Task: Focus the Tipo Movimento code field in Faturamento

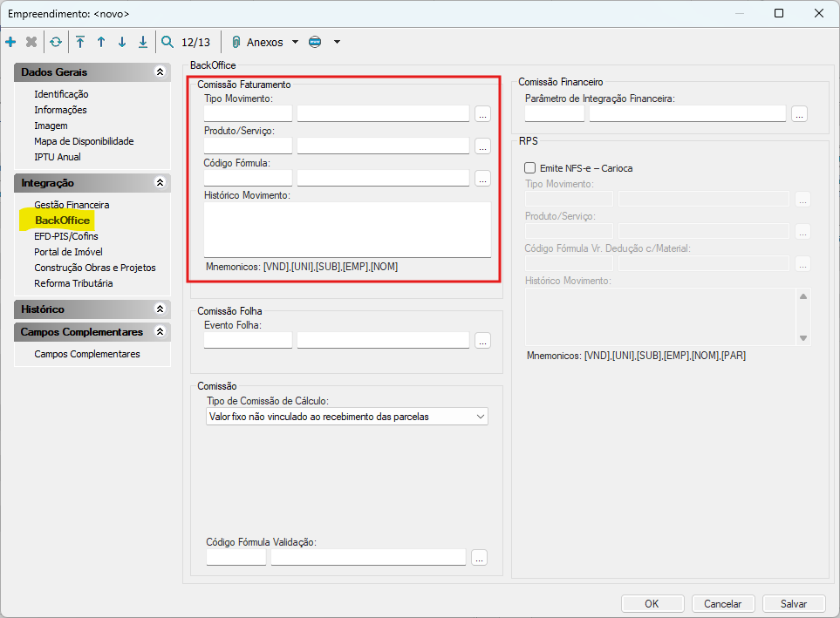Action: (x=248, y=113)
